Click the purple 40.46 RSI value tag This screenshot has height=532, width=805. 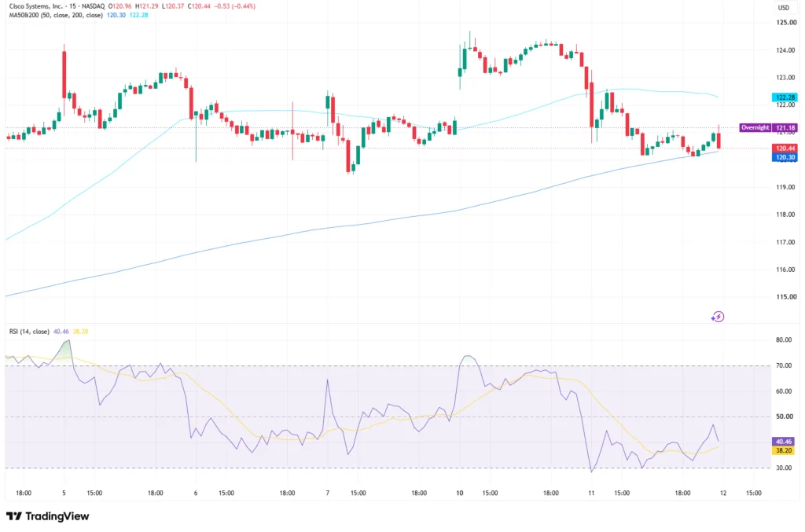(784, 441)
